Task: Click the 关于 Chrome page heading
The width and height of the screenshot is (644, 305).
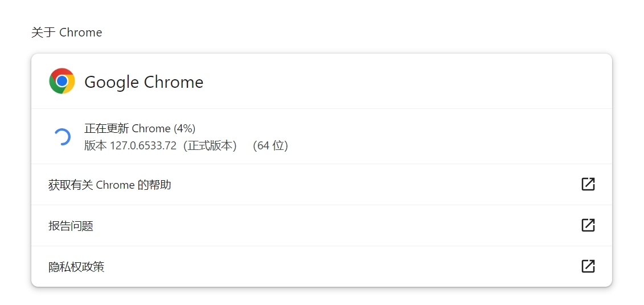Action: pos(67,32)
